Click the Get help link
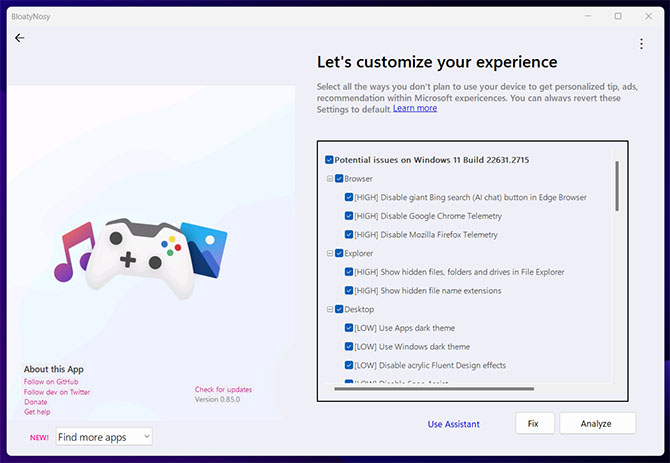This screenshot has height=463, width=670. click(x=37, y=412)
